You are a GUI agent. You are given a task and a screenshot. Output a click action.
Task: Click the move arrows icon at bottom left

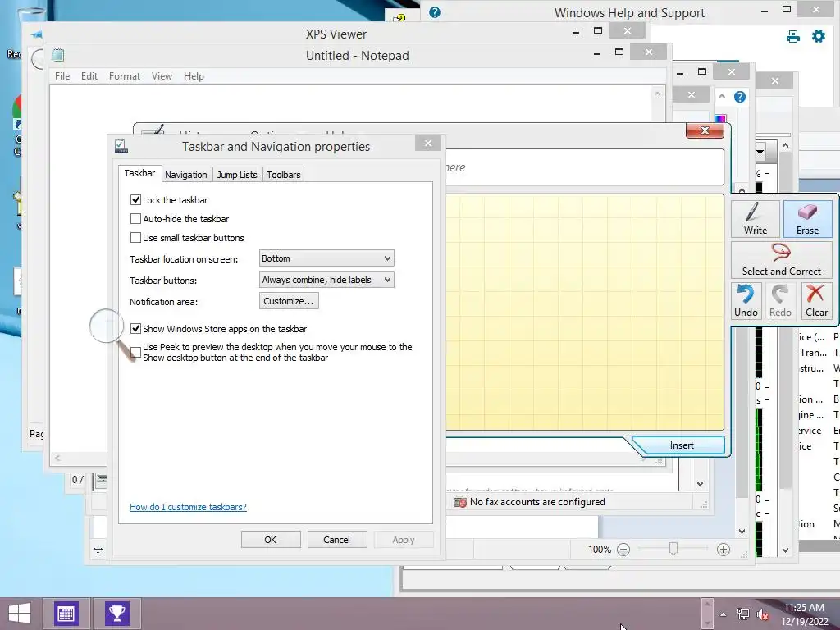click(x=98, y=549)
